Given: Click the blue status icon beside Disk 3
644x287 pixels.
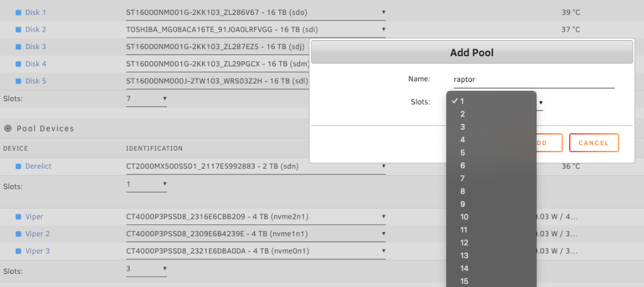Looking at the screenshot, I should coord(18,47).
